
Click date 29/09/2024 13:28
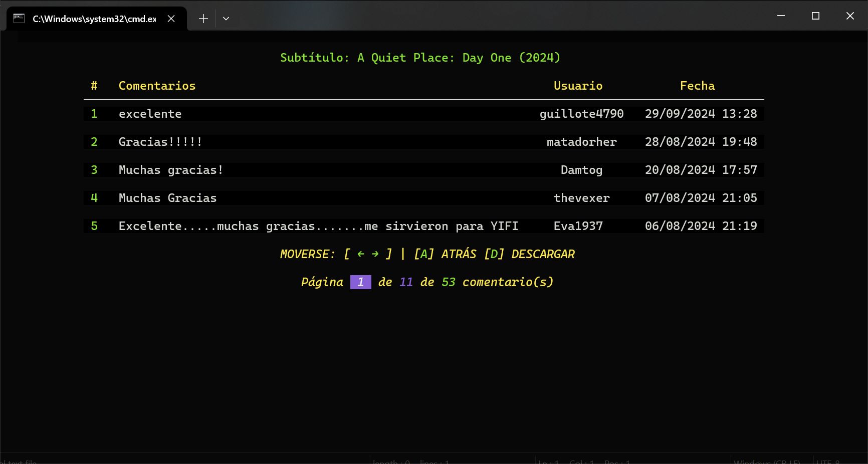[701, 114]
